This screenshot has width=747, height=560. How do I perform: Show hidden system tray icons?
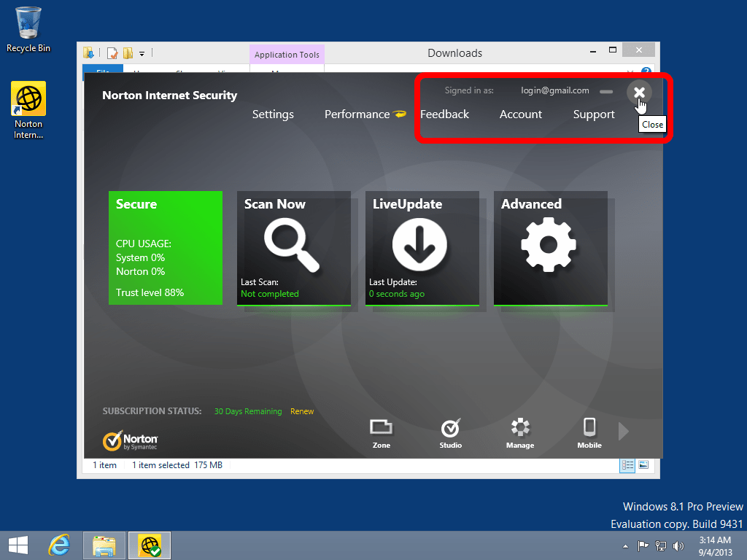click(x=625, y=546)
